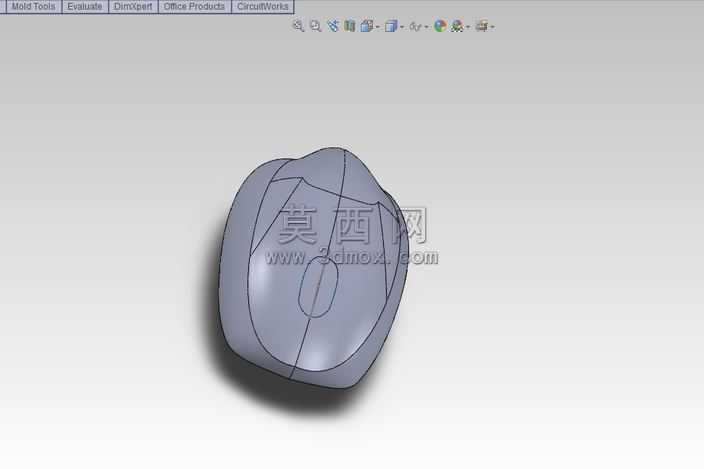Click the Edit Appearance color sphere icon

[x=440, y=26]
